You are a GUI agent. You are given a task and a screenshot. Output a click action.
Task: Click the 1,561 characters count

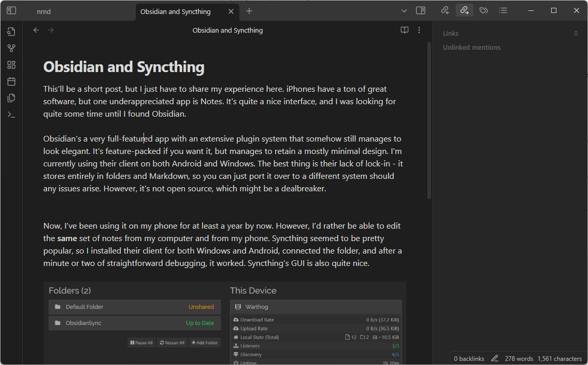click(560, 359)
